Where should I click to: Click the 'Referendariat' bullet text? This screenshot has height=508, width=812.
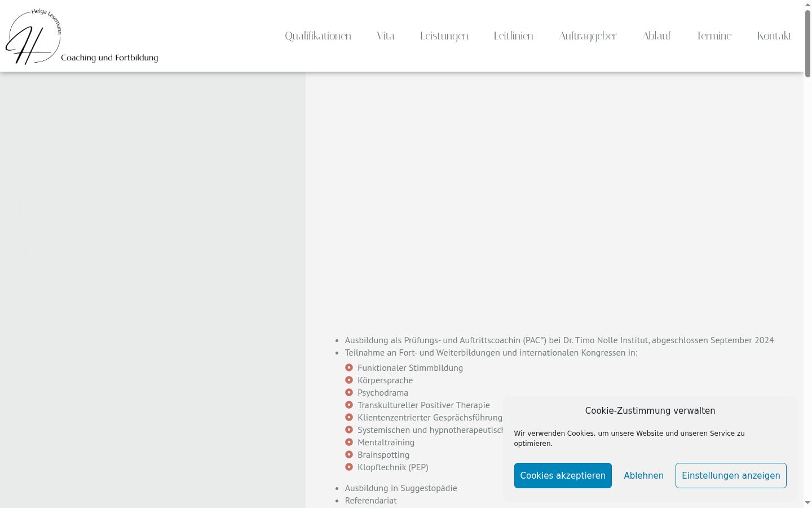click(x=370, y=501)
